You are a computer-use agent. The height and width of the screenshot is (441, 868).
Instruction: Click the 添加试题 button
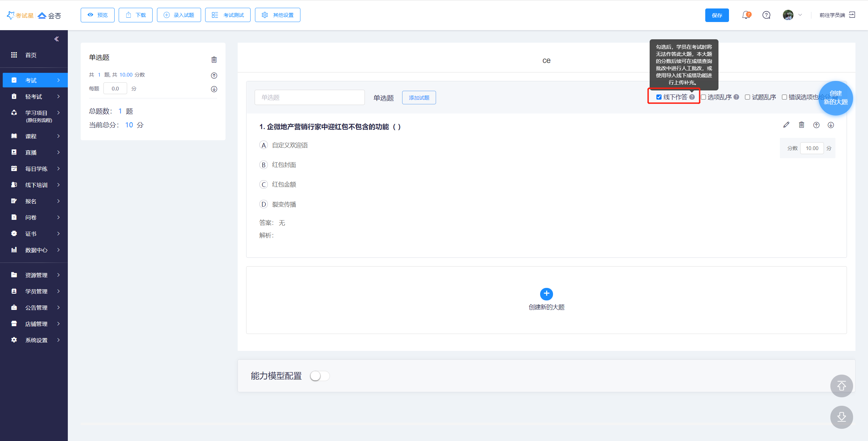[x=419, y=98]
